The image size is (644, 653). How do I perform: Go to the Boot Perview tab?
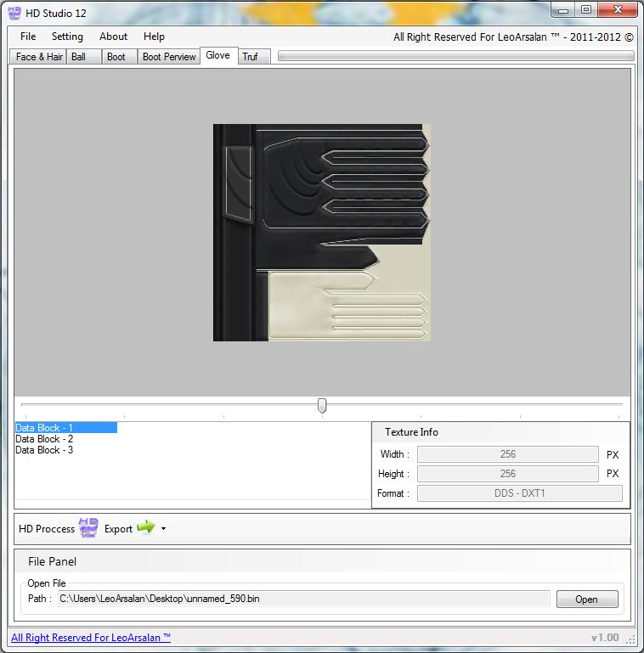(169, 57)
